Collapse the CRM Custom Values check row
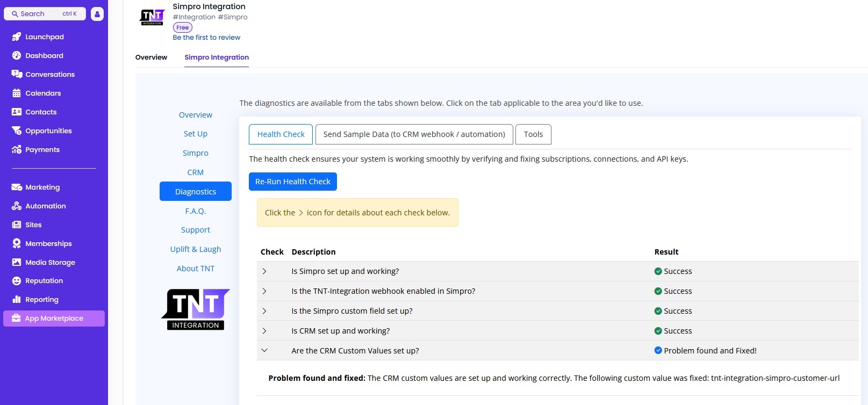The height and width of the screenshot is (405, 868). coord(264,351)
